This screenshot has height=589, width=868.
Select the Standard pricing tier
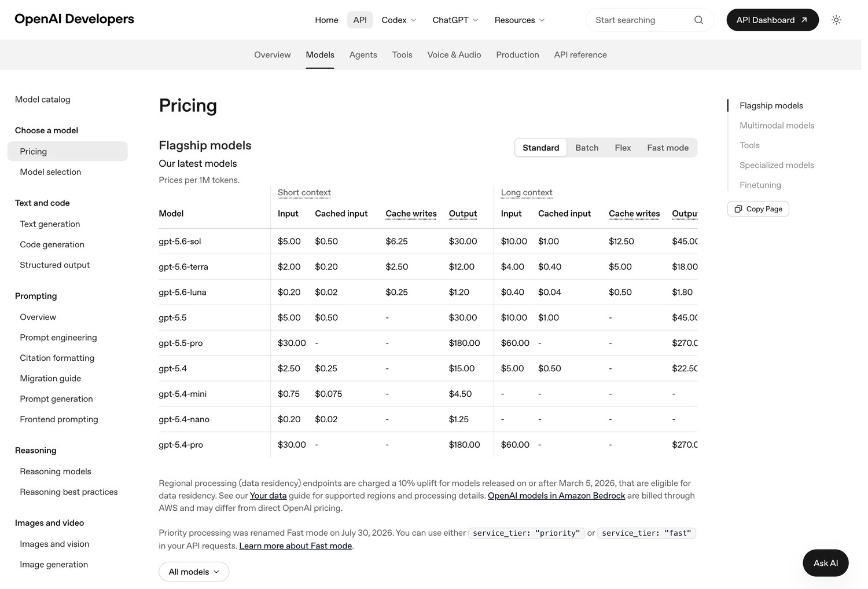[541, 148]
